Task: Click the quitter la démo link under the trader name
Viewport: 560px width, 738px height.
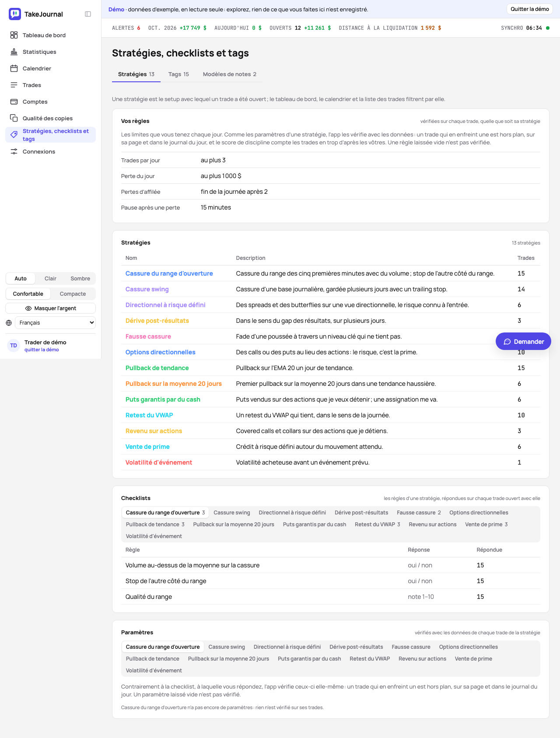Action: (x=42, y=350)
